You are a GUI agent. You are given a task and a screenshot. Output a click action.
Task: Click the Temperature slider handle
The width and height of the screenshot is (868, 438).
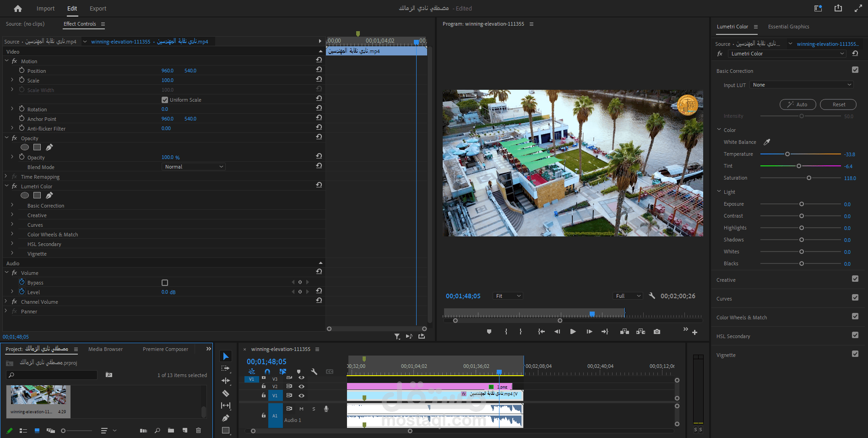click(x=787, y=154)
